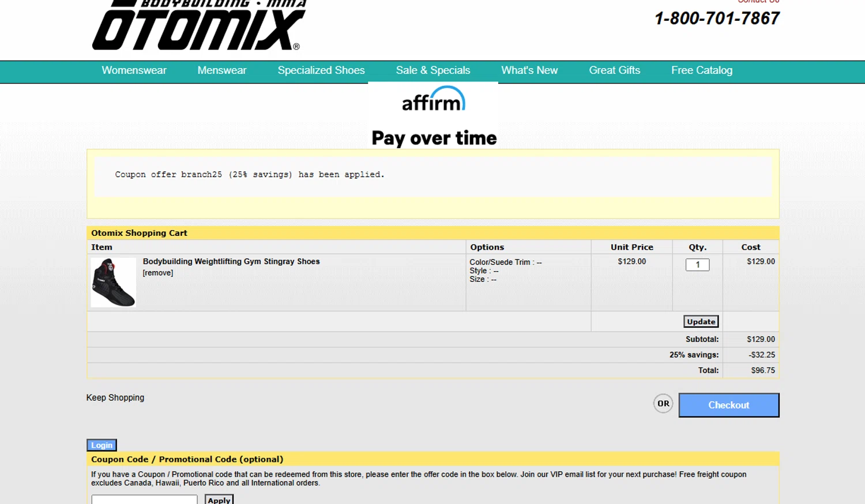Screen dimensions: 865x504
Task: Open Great Gifts section
Action: [x=615, y=70]
